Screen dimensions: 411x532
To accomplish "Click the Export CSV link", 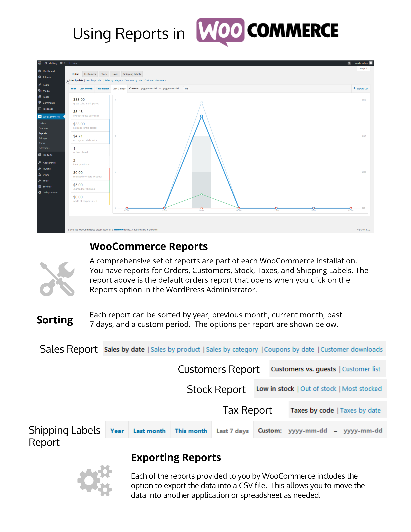I will pyautogui.click(x=361, y=89).
